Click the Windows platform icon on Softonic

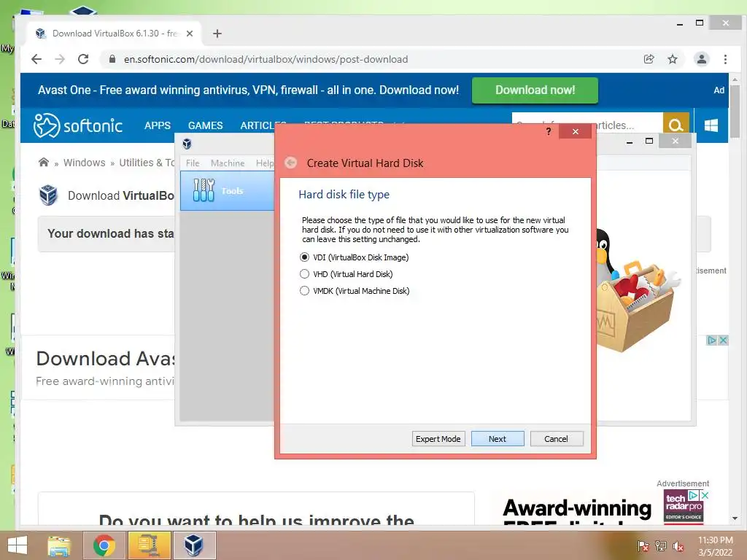[711, 125]
